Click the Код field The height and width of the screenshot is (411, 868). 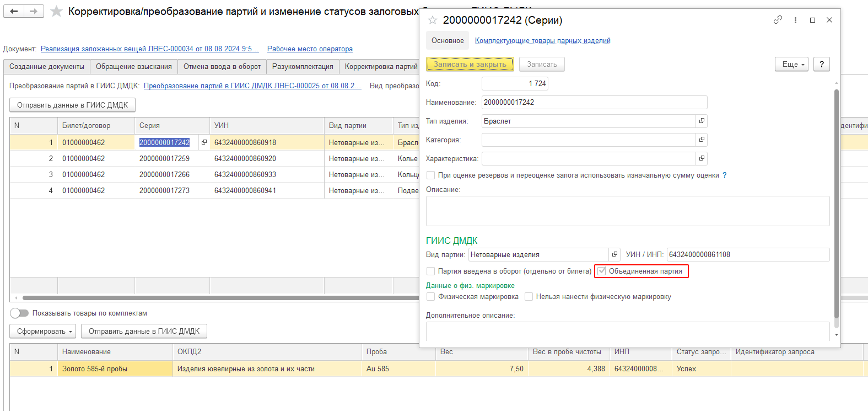(515, 83)
